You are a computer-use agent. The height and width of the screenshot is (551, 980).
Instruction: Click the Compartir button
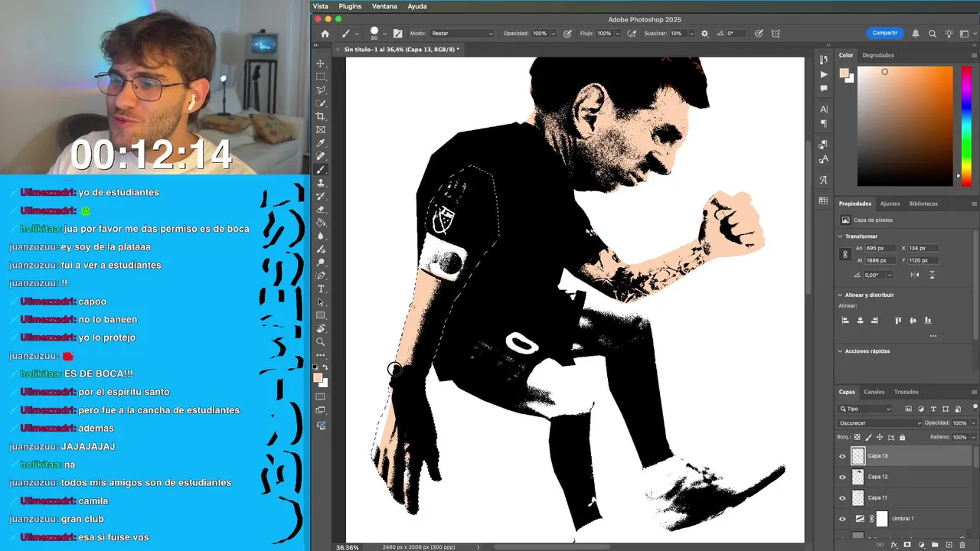tap(884, 33)
